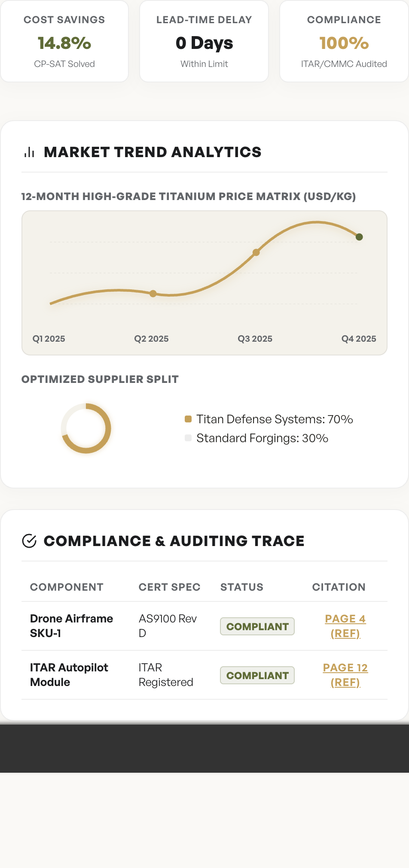Click the CP-SAT Solved caption

pos(64,64)
